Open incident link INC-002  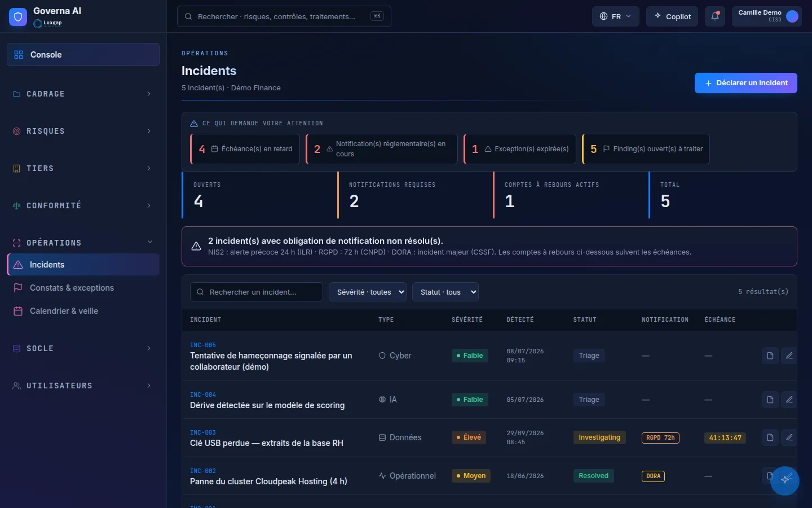click(203, 471)
